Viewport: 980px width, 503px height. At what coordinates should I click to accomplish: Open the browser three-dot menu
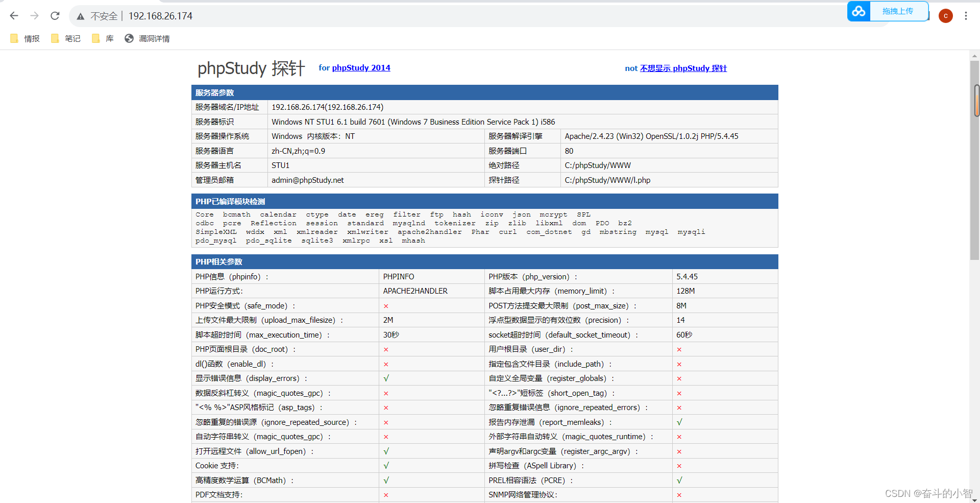coord(966,16)
